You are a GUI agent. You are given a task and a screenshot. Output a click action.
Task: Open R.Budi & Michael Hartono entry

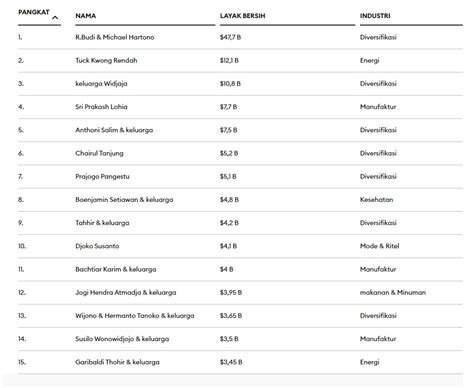click(x=115, y=37)
